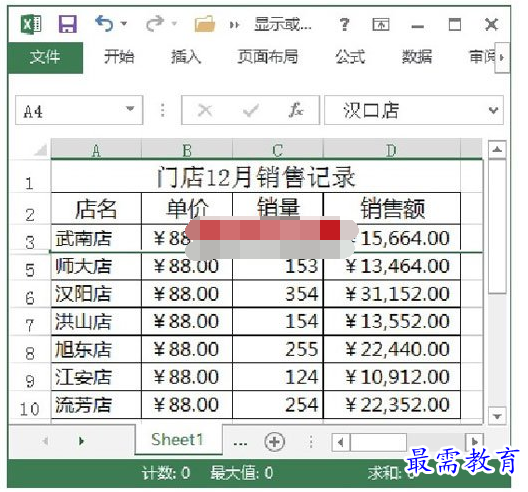
Task: Select the cell 师大店
Action: [96, 266]
